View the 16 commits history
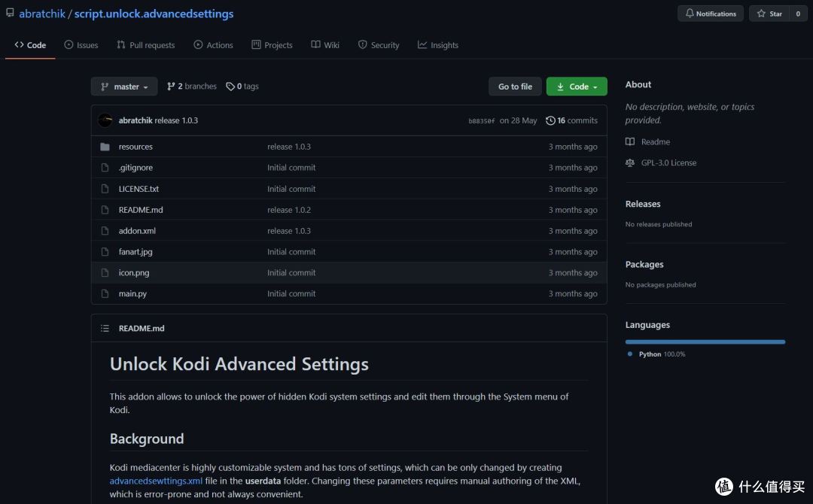The image size is (813, 504). tap(572, 120)
